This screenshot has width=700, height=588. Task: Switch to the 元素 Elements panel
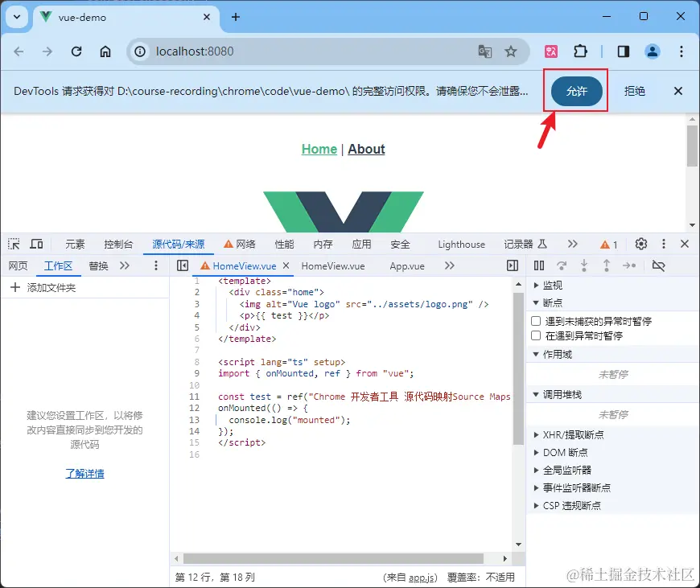pos(75,245)
